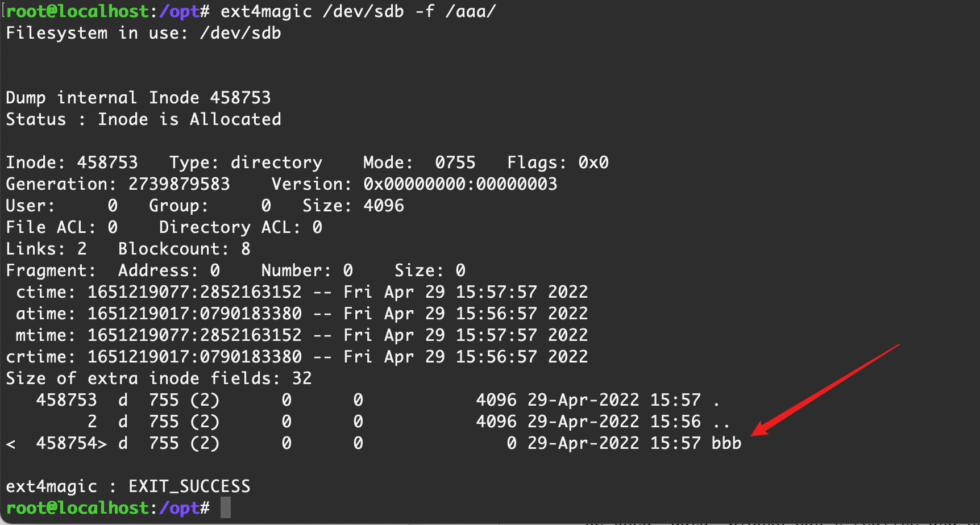Click the ext4magic command on first line

(x=266, y=11)
